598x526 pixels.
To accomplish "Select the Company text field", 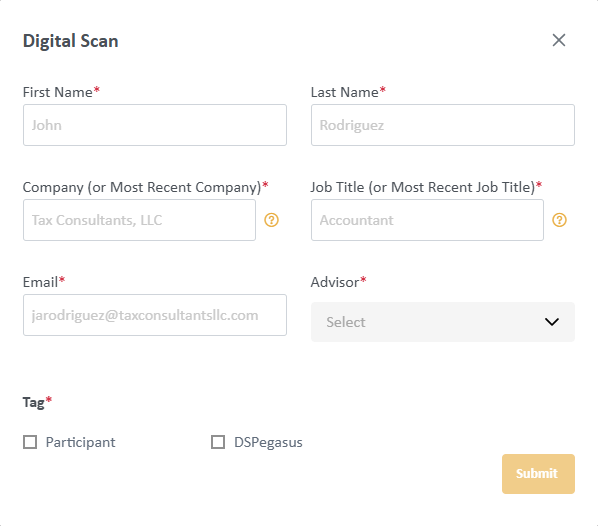I will [139, 220].
